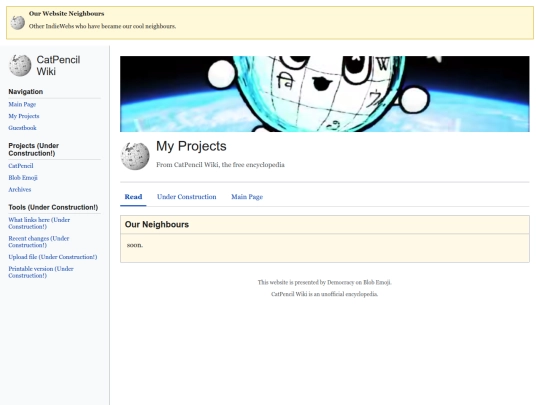Click the blob globe banner image
The height and width of the screenshot is (405, 540).
click(x=324, y=94)
